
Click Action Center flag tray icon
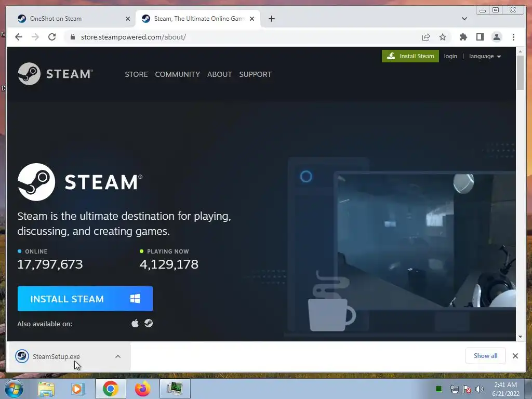tap(467, 389)
